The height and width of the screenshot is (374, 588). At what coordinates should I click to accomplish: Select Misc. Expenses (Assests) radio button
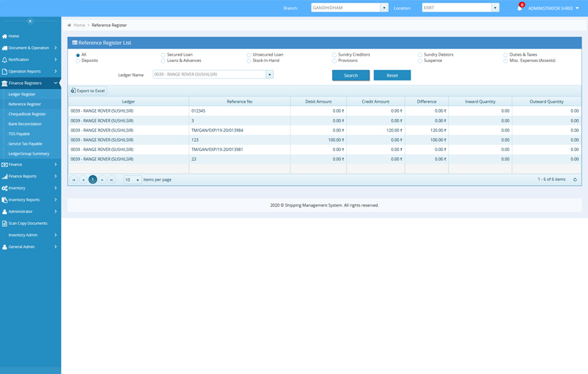(x=505, y=61)
